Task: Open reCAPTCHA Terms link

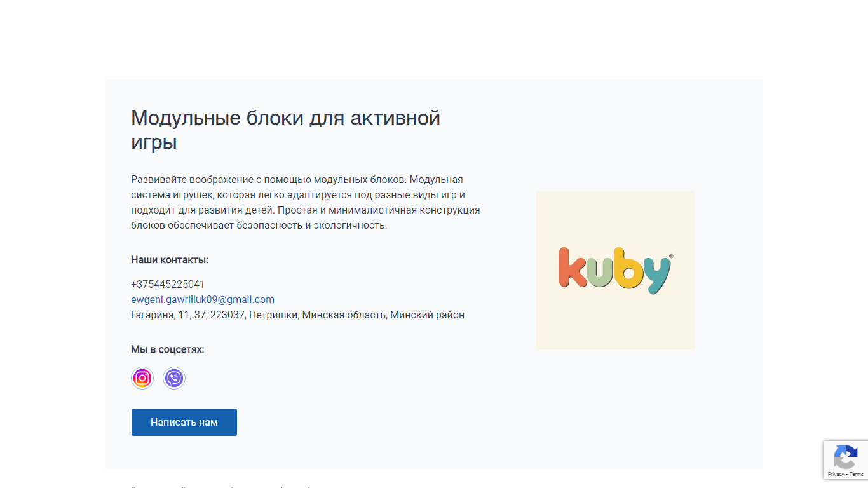Action: coord(857,474)
